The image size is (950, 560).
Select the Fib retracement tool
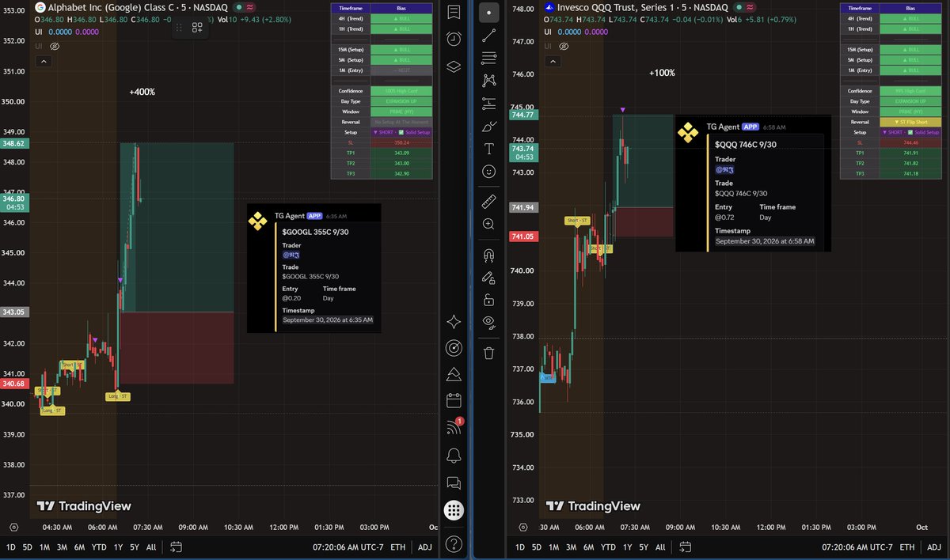click(x=488, y=57)
